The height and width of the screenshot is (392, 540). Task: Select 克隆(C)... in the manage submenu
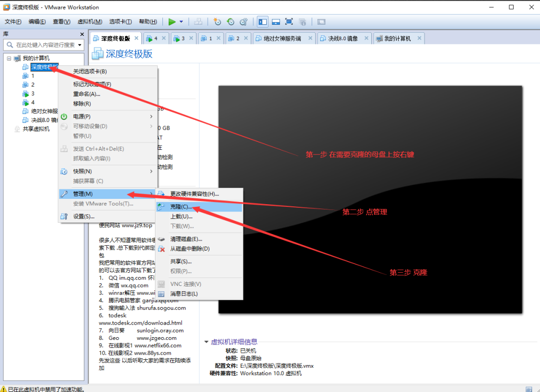click(x=199, y=207)
